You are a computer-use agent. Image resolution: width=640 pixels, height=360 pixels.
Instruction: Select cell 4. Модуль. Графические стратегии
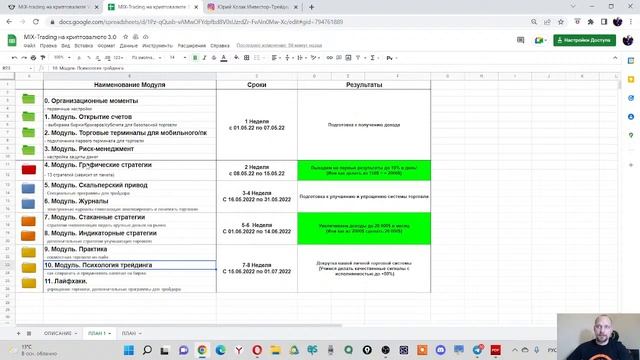[x=130, y=165]
